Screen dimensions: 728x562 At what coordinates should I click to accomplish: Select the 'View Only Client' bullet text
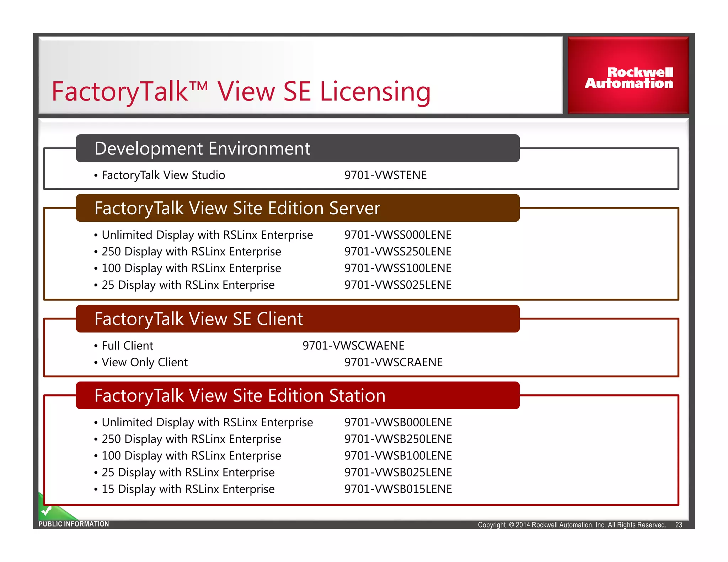[145, 362]
